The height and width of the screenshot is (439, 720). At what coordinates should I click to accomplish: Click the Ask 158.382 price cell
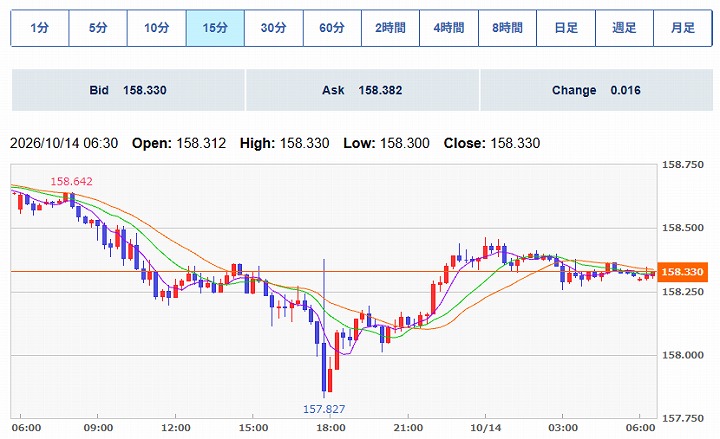pyautogui.click(x=362, y=90)
